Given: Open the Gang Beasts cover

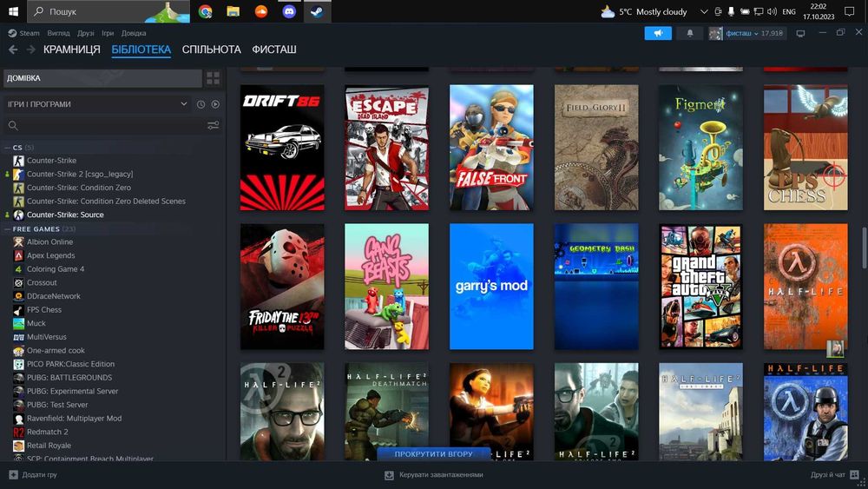Looking at the screenshot, I should (386, 287).
